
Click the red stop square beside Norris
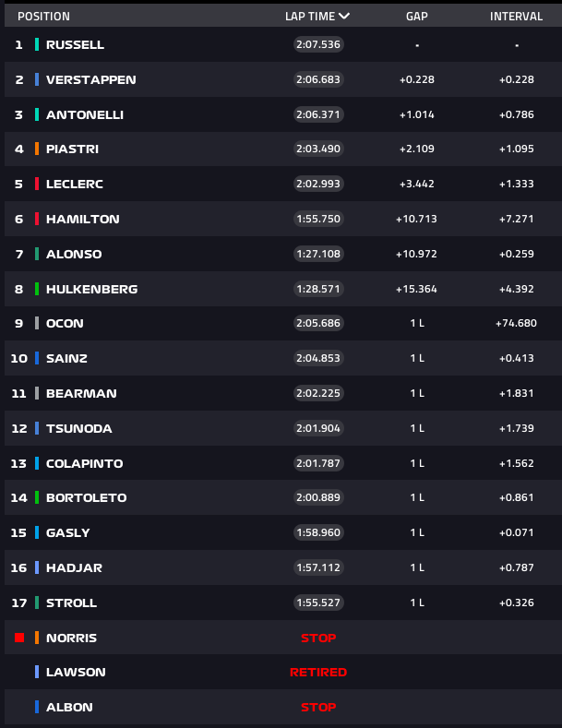coord(19,638)
